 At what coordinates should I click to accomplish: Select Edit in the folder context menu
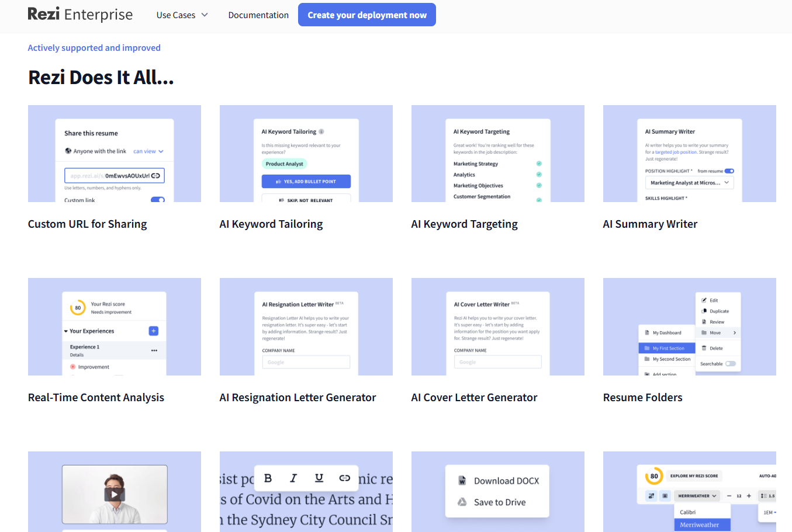710,300
